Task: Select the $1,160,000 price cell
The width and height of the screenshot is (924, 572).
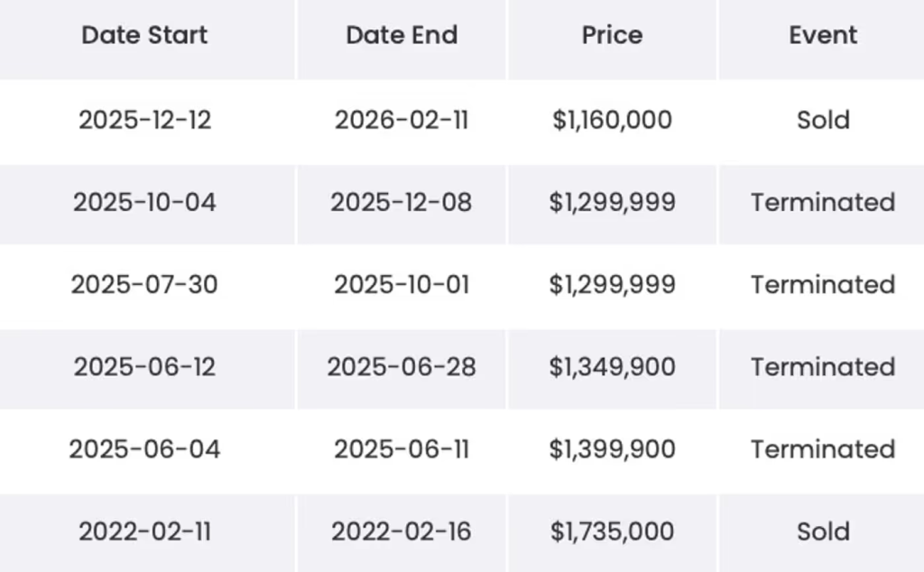Action: click(612, 120)
